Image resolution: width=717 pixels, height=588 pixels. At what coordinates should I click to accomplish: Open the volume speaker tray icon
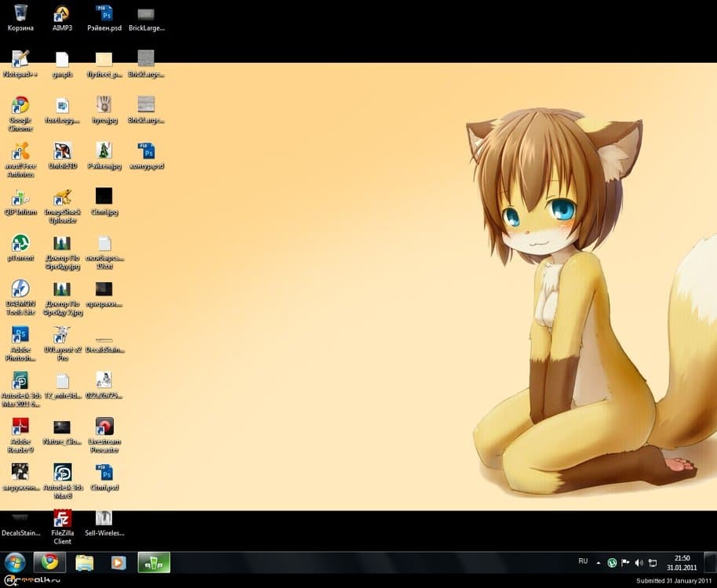[x=639, y=562]
